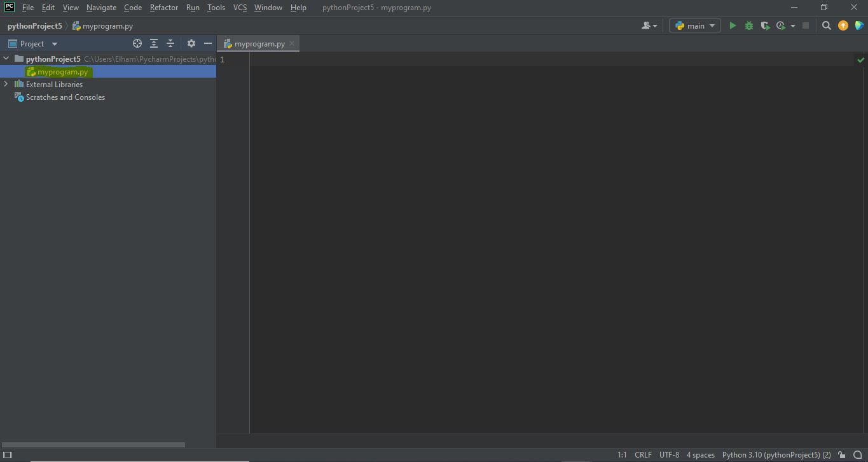Close the myprogram.py editor tab
Screen dimensions: 868x462
(292, 44)
